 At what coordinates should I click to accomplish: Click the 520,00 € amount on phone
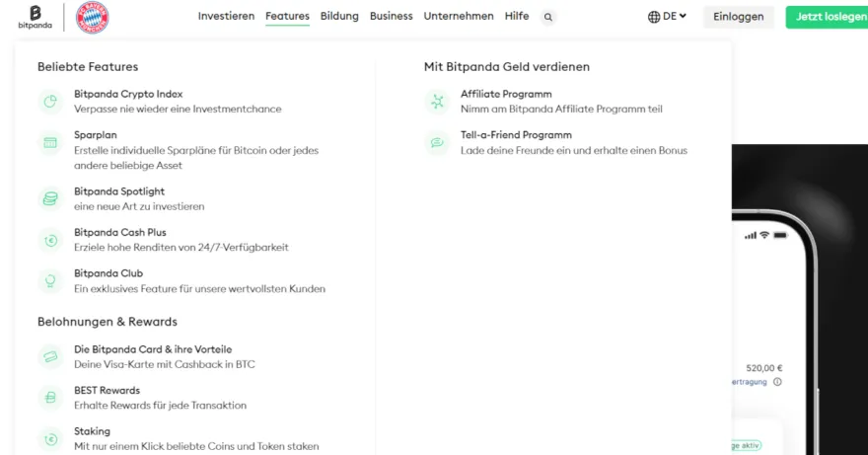coord(763,368)
